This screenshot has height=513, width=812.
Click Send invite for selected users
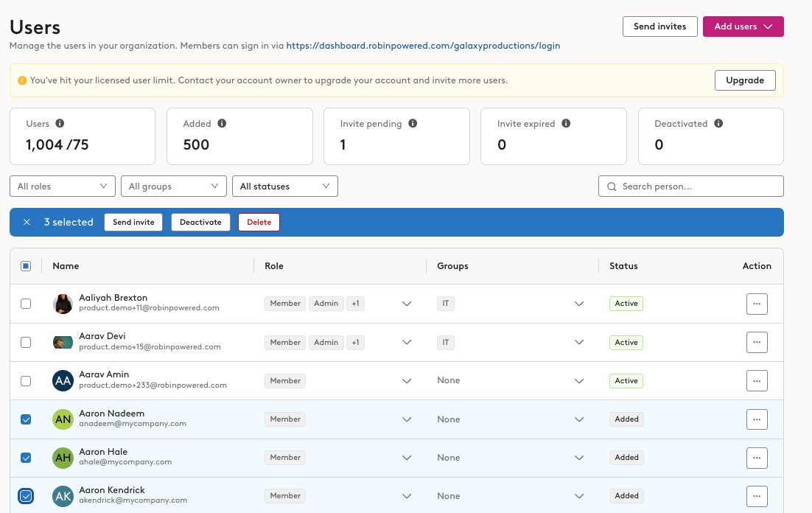(x=133, y=223)
